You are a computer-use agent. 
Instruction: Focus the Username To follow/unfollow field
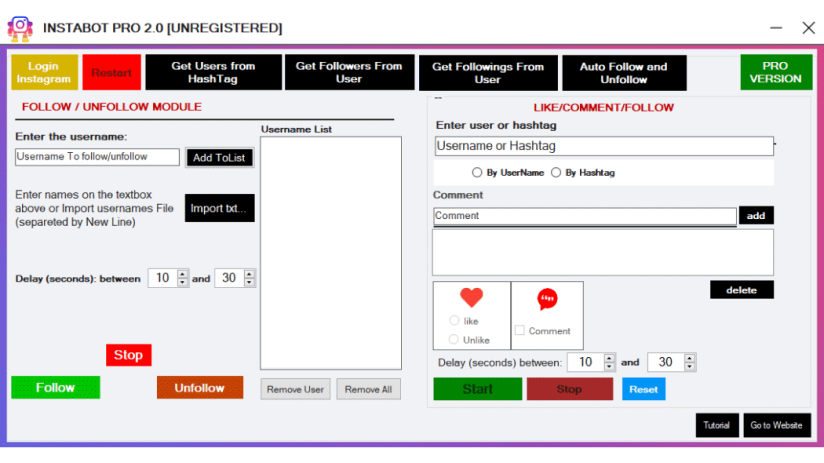coord(97,157)
